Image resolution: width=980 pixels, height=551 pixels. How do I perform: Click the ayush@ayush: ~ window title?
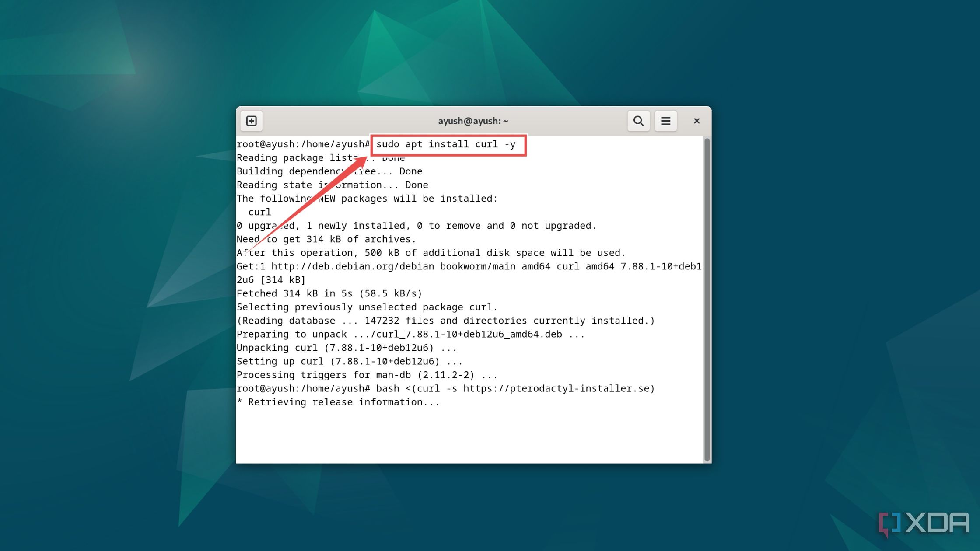(x=473, y=121)
